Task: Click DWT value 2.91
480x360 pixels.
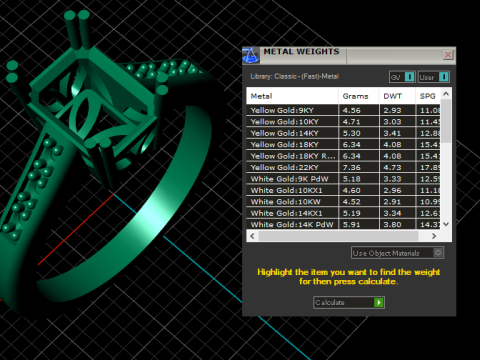Action: [392, 202]
